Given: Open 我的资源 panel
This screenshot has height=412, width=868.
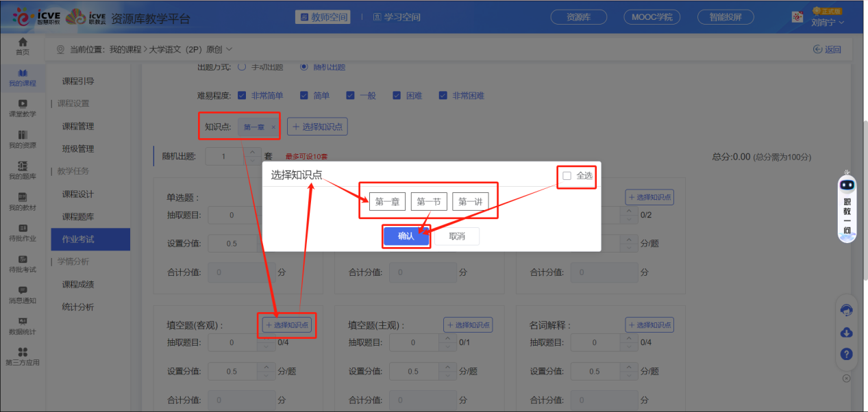Looking at the screenshot, I should pos(23,139).
